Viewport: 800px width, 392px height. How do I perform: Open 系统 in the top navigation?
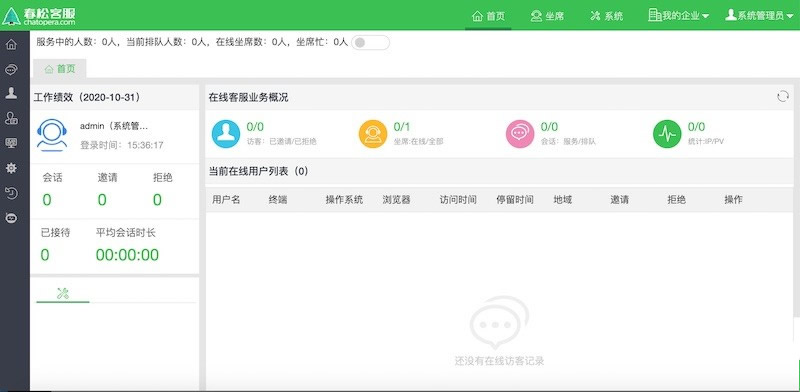[606, 16]
